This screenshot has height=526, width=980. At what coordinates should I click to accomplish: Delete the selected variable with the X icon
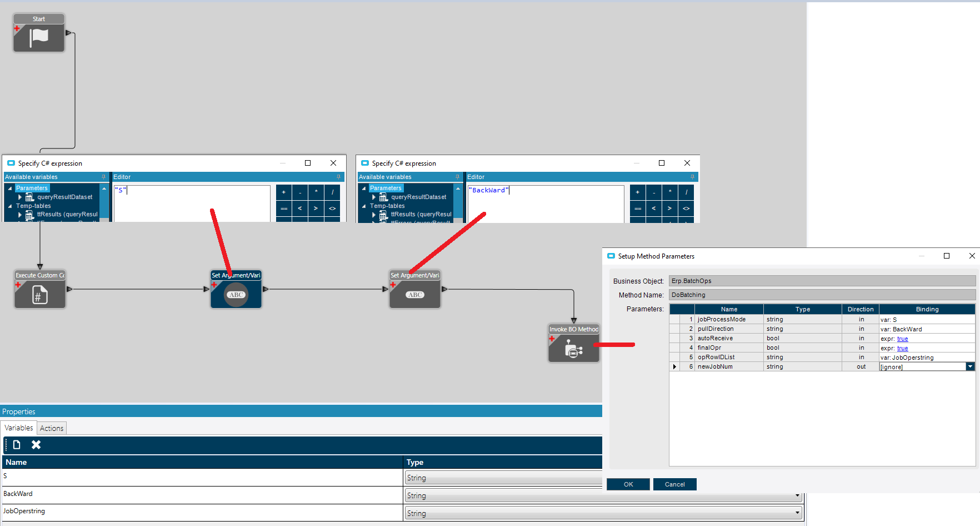(x=36, y=445)
